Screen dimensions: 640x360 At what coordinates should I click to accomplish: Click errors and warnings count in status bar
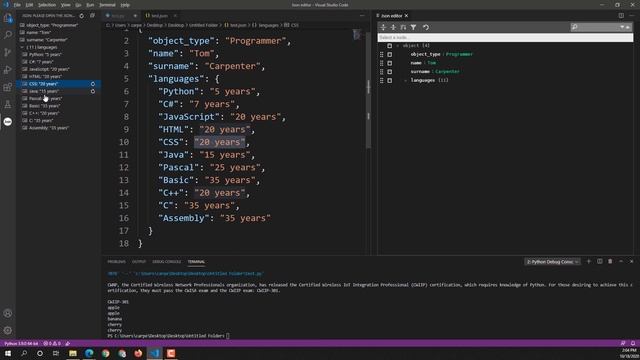pyautogui.click(x=52, y=344)
